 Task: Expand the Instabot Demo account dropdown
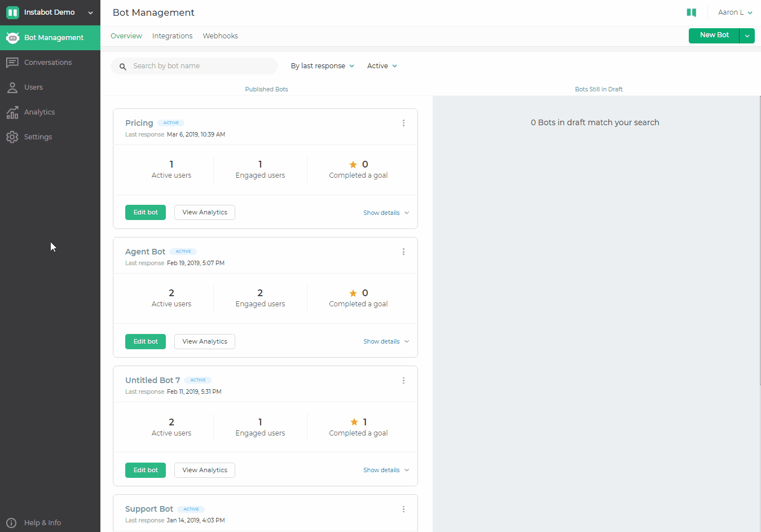(x=90, y=12)
